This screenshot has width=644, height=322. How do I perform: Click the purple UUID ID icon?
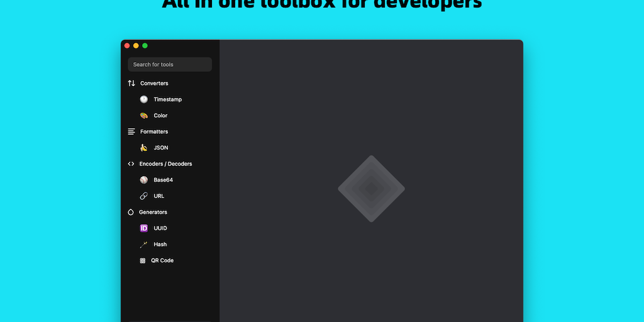[144, 228]
